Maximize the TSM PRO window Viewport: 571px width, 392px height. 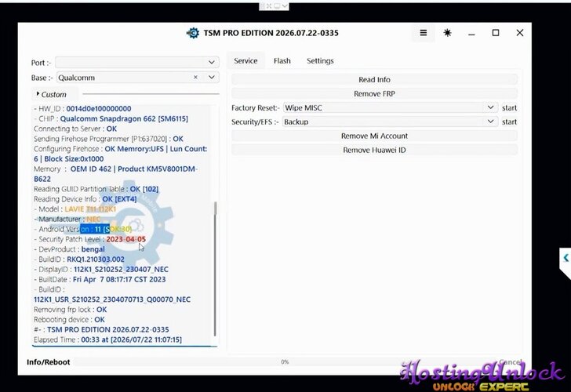496,33
